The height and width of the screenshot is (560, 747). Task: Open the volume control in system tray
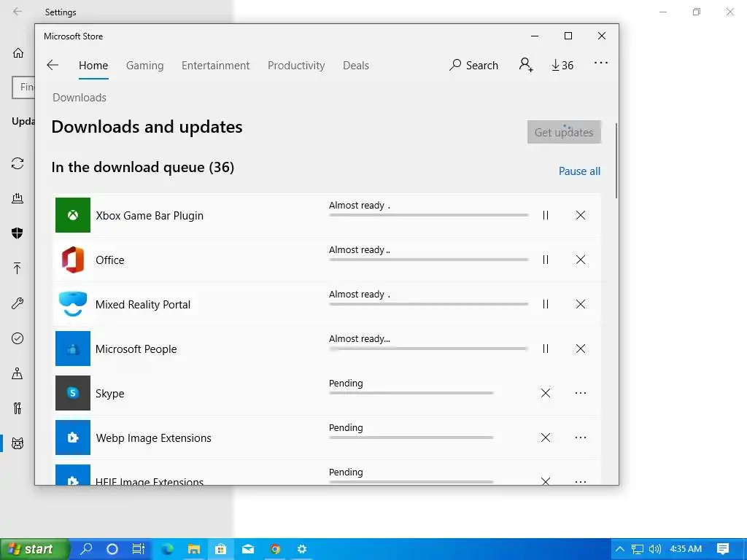(x=655, y=549)
